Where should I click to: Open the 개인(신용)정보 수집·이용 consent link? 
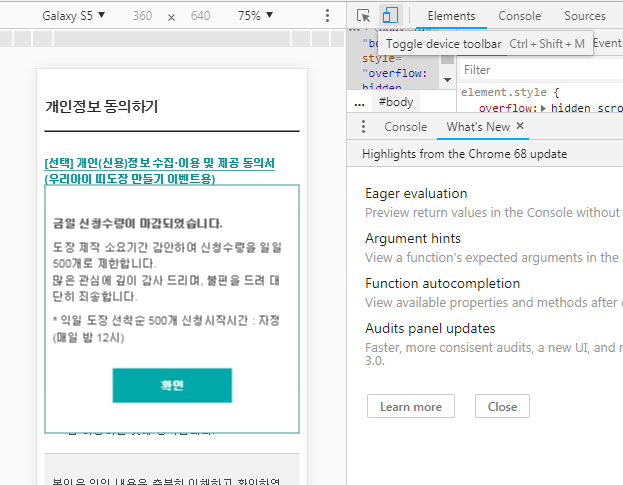159,171
